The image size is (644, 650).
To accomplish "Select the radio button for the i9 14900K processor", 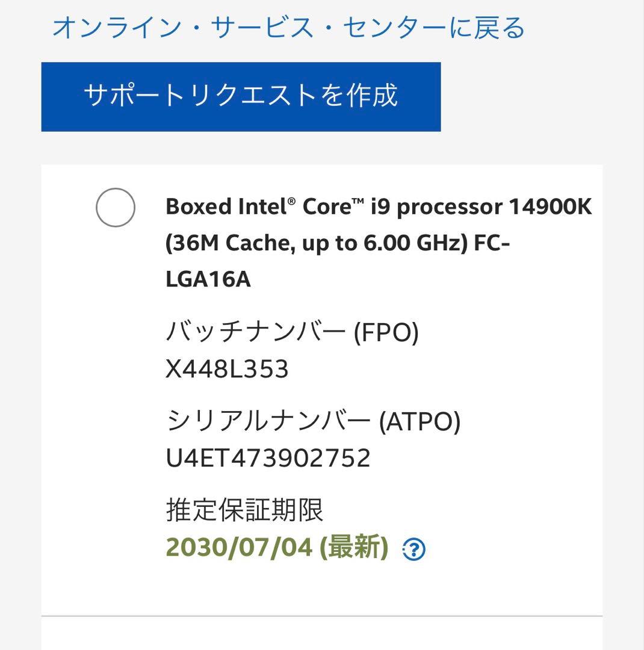I will coord(117,208).
